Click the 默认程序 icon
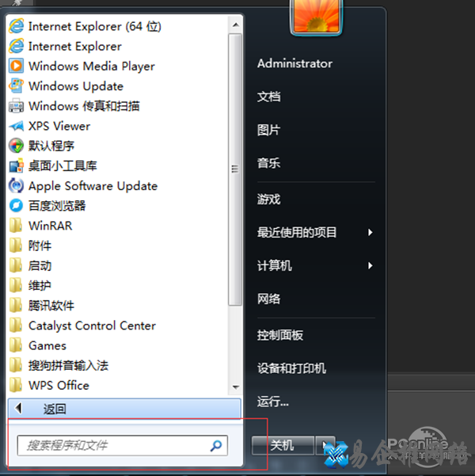Viewport: 475px width, 476px height. 16,146
